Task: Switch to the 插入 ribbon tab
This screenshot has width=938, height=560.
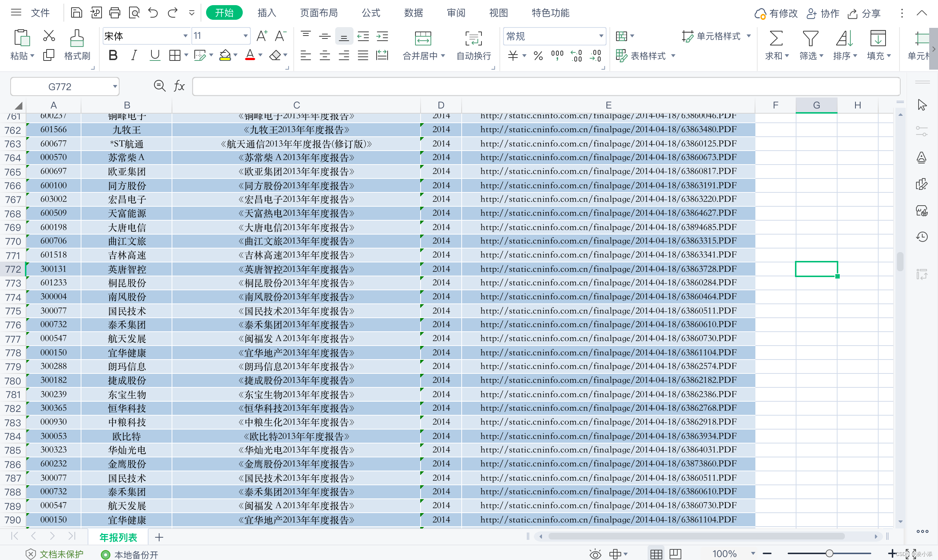Action: coord(267,13)
